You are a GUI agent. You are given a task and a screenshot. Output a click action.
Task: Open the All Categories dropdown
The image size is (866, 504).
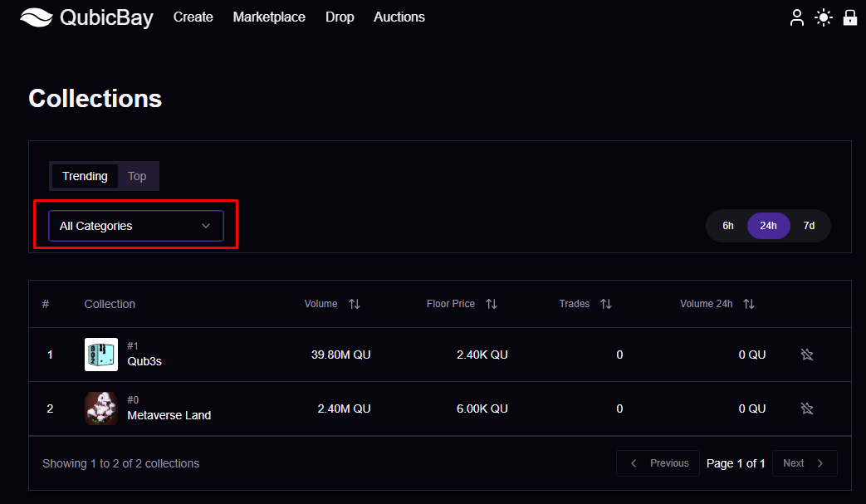click(136, 226)
